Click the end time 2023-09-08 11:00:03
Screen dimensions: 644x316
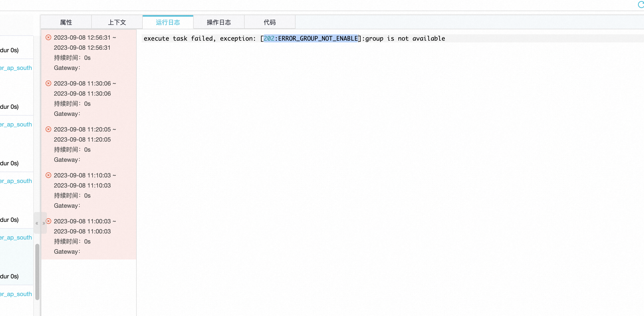point(82,231)
